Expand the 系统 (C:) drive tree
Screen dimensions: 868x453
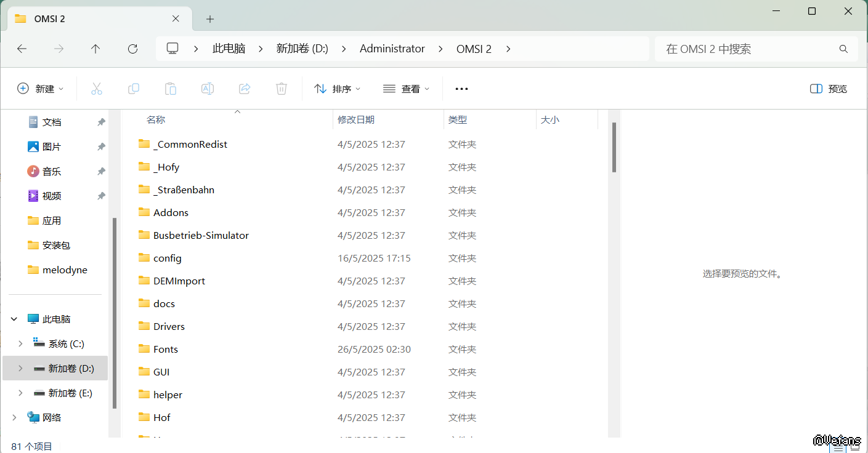pos(20,343)
